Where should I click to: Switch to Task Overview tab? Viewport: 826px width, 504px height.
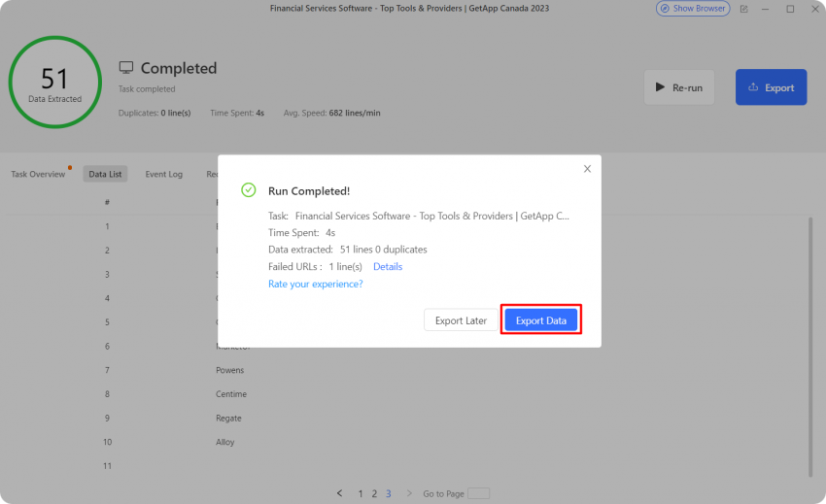coord(38,175)
